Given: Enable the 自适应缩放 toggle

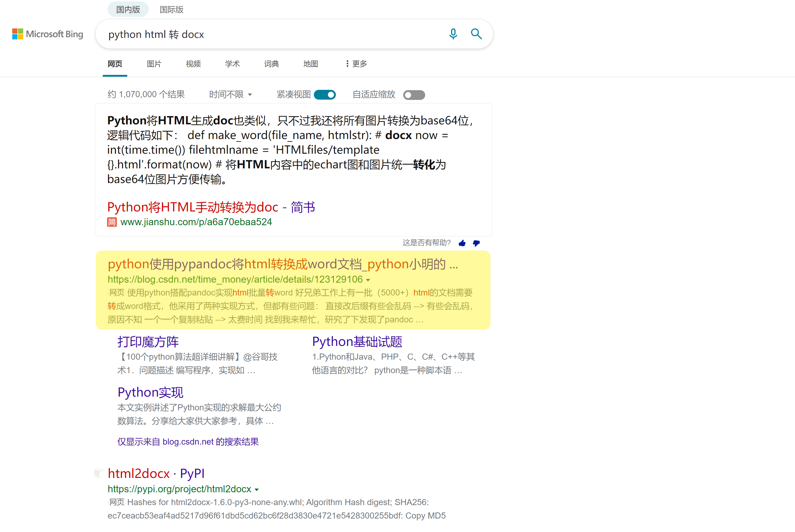Looking at the screenshot, I should click(x=414, y=95).
